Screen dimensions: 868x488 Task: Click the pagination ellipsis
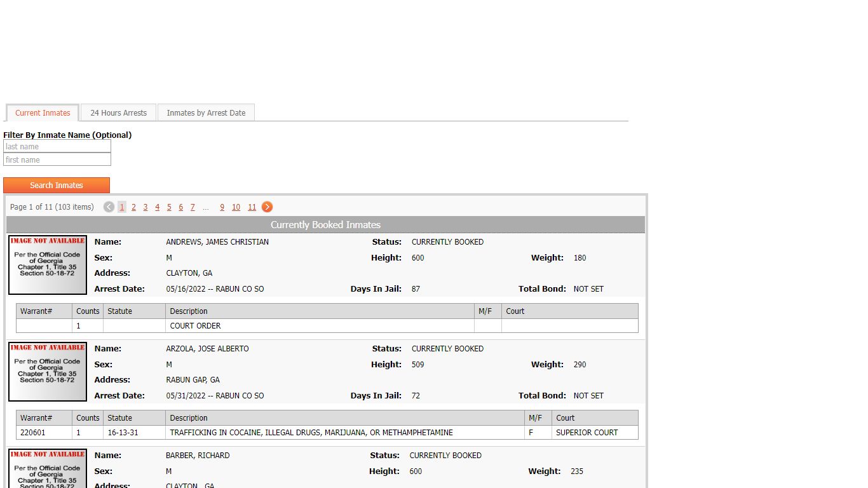tap(206, 207)
